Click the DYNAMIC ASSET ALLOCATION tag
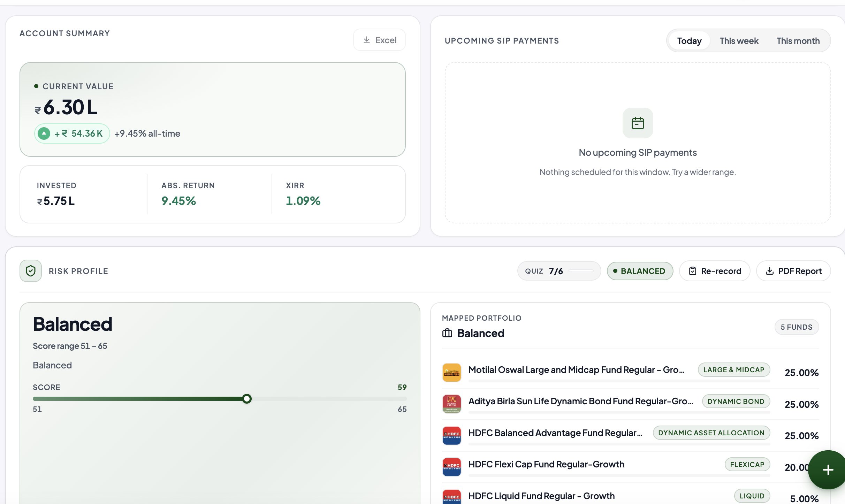Viewport: 845px width, 504px height. click(x=711, y=433)
